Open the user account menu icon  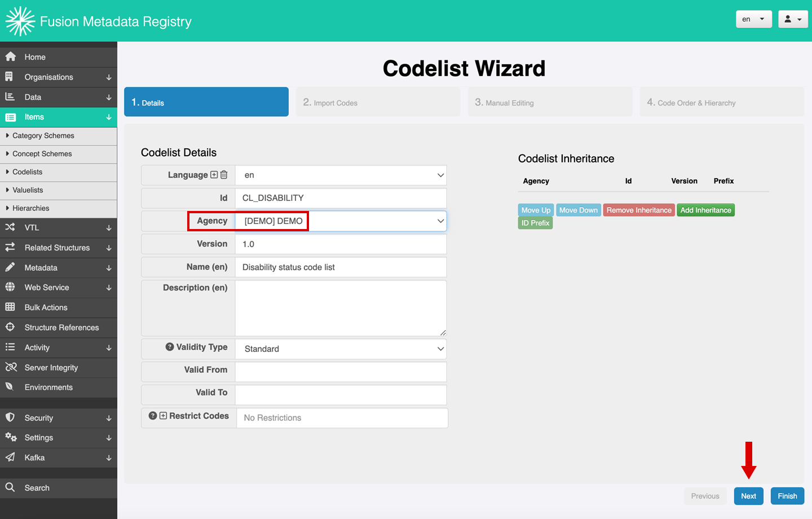(x=793, y=19)
